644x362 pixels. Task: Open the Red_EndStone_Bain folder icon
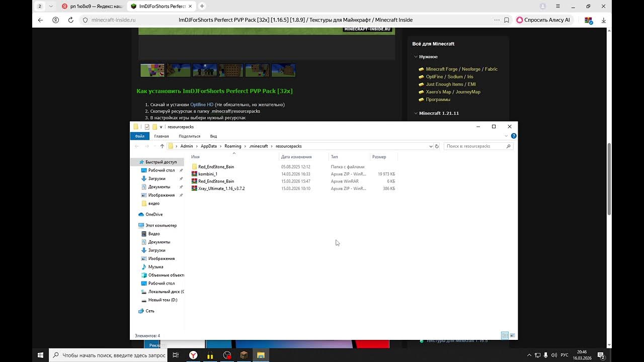tap(194, 166)
